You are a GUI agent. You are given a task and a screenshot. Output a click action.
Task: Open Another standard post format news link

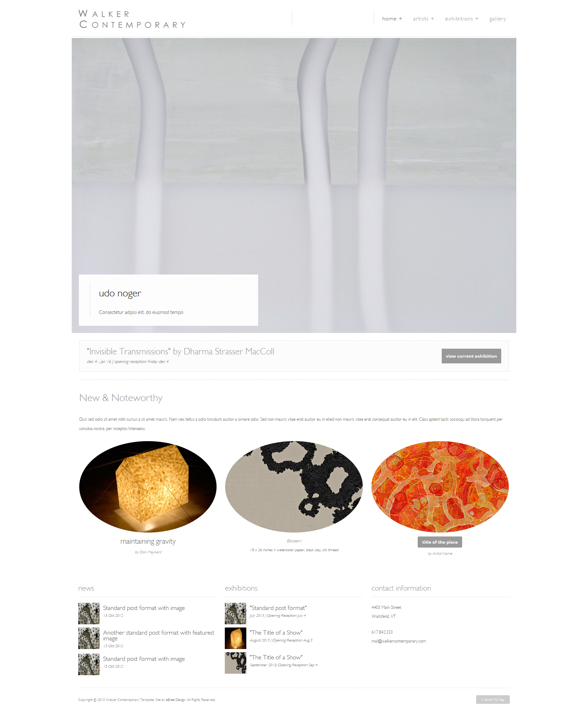tap(158, 635)
